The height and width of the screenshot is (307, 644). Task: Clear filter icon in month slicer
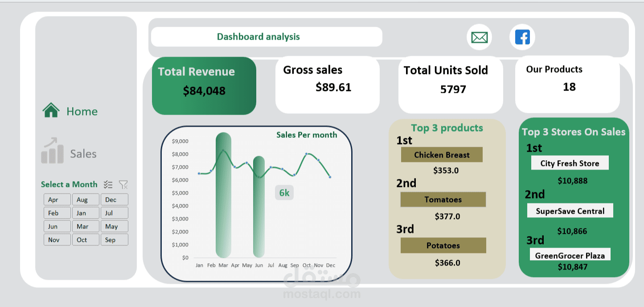click(123, 184)
